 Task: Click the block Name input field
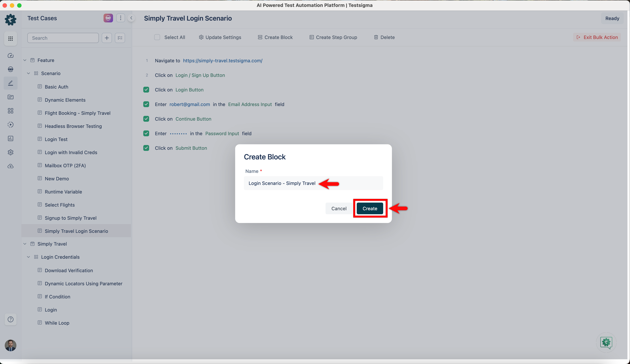[313, 183]
